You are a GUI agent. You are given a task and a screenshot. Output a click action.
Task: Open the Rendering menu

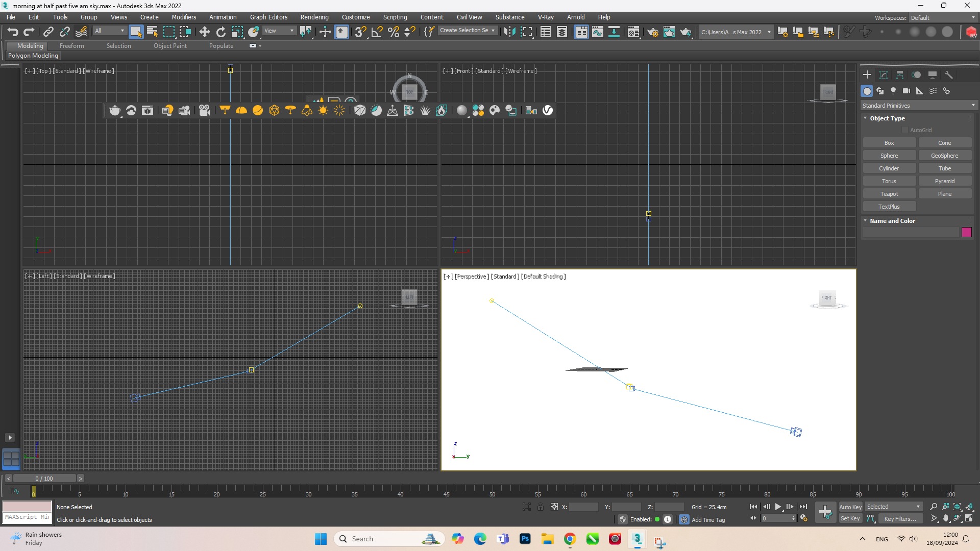pyautogui.click(x=314, y=17)
